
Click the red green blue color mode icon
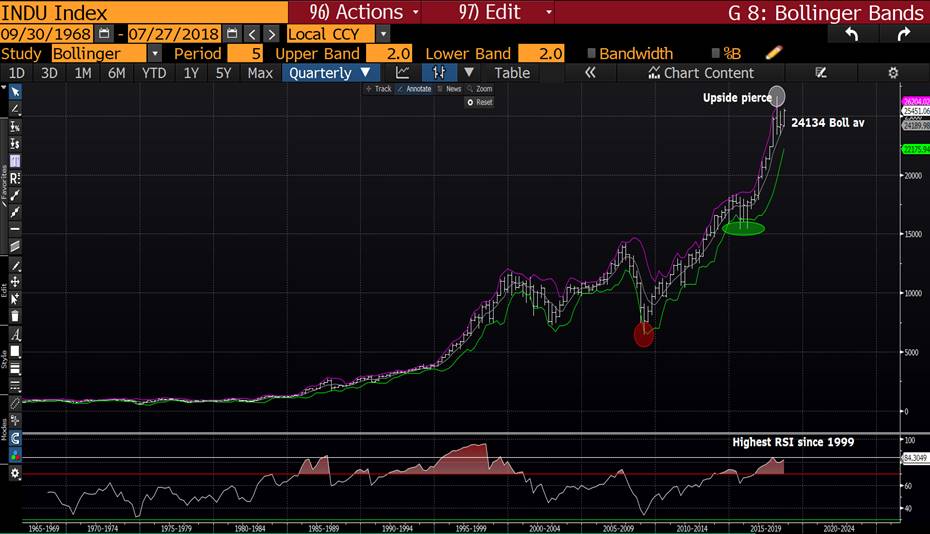click(15, 455)
